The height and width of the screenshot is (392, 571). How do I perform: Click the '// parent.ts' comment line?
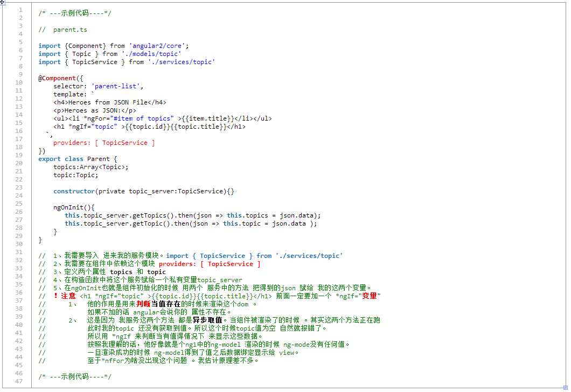[x=62, y=30]
